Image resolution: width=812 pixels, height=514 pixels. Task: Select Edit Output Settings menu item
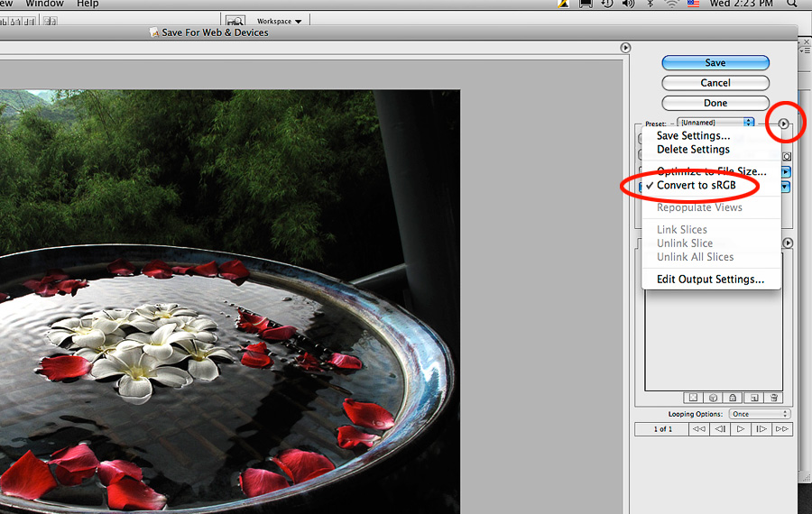tap(710, 280)
